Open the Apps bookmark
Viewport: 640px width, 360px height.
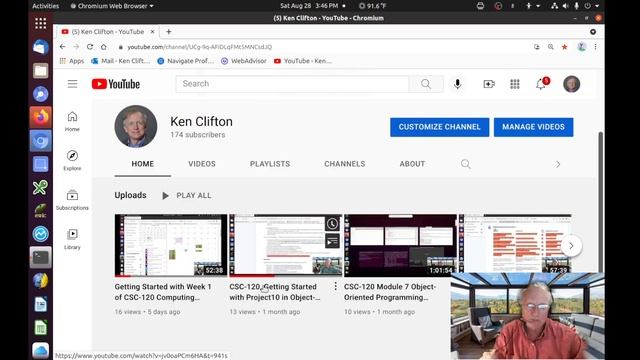72,61
